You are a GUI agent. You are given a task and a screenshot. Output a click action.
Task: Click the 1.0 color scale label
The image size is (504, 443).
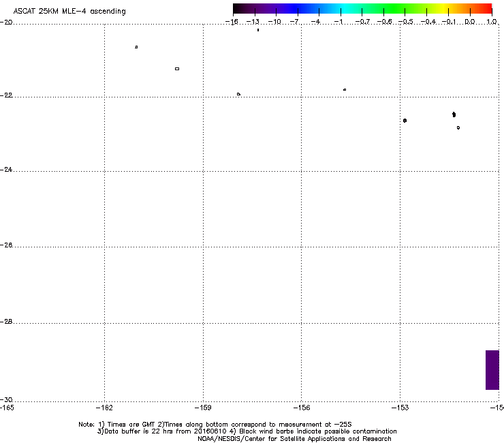pyautogui.click(x=492, y=22)
